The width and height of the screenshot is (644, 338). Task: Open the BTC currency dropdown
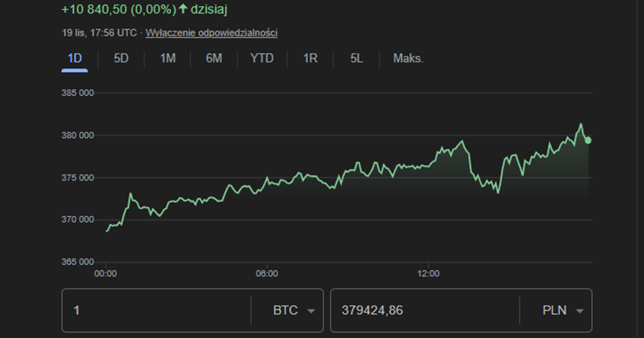pyautogui.click(x=294, y=311)
